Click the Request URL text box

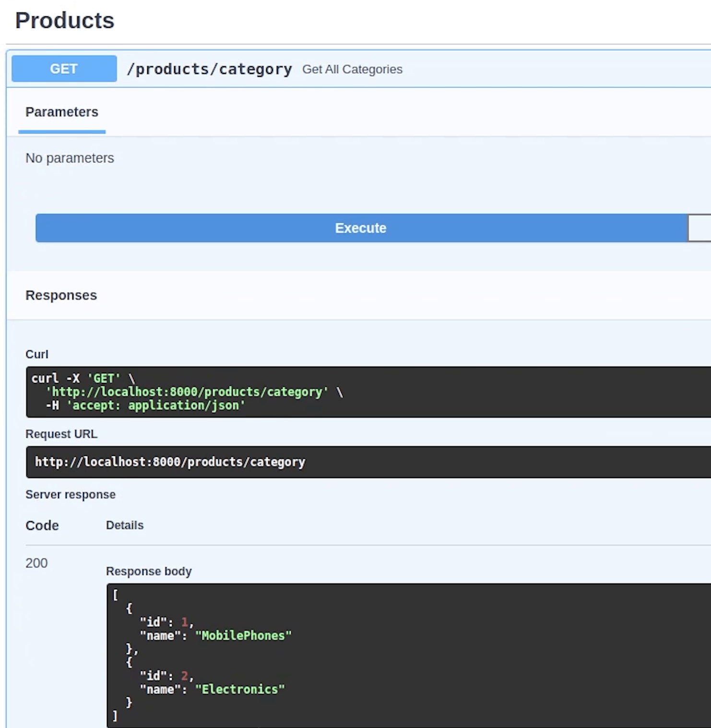pyautogui.click(x=170, y=462)
